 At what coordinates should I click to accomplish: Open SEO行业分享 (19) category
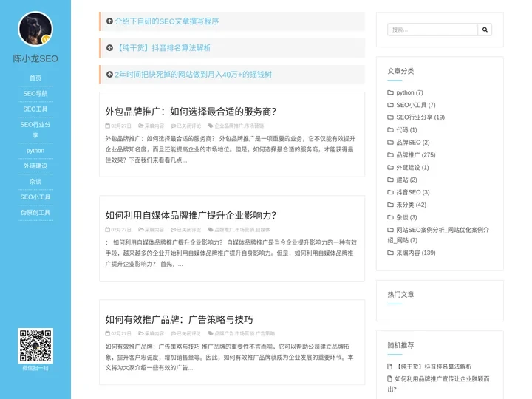coord(420,117)
